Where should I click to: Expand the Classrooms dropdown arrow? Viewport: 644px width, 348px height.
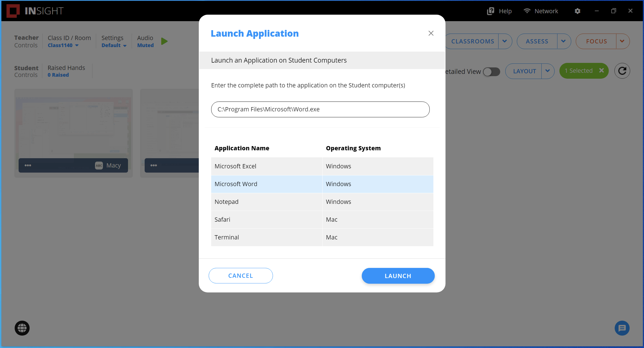[x=505, y=41]
